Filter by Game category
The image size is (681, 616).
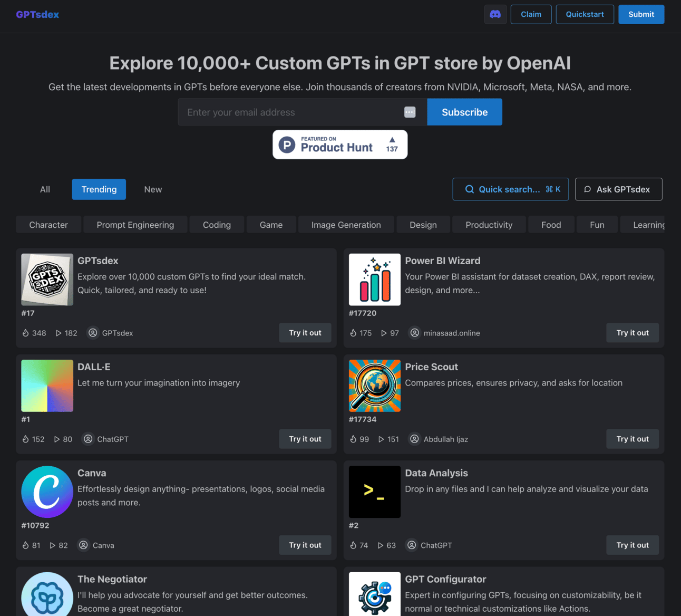pyautogui.click(x=271, y=225)
